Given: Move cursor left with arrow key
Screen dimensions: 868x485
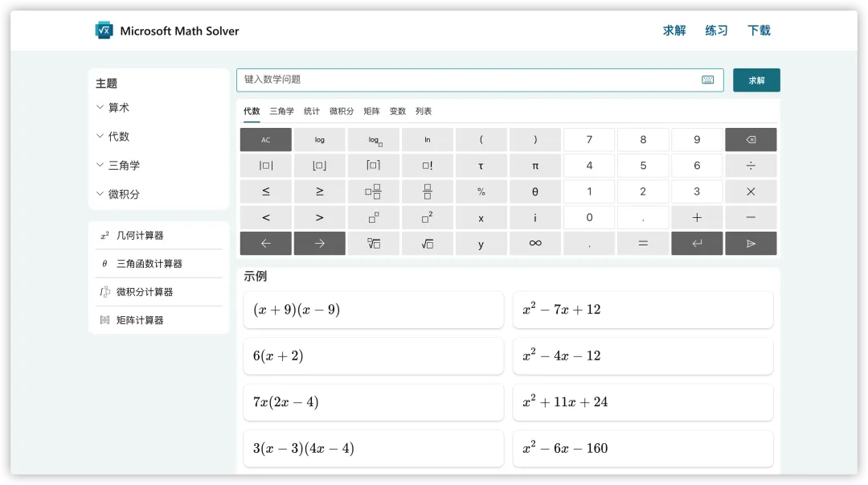Looking at the screenshot, I should point(266,244).
